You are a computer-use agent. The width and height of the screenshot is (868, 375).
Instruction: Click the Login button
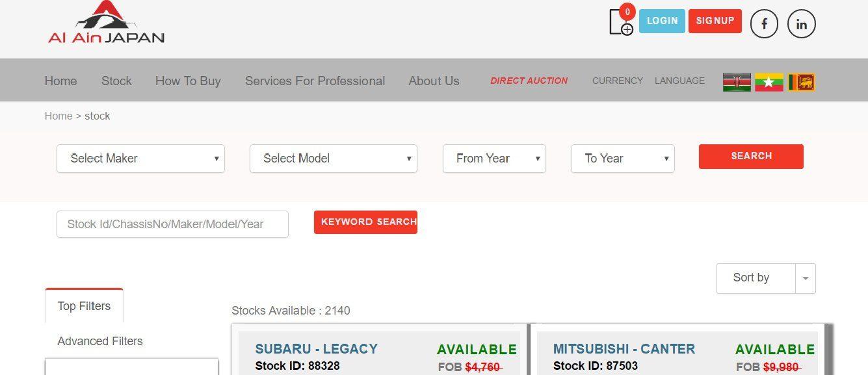(662, 21)
